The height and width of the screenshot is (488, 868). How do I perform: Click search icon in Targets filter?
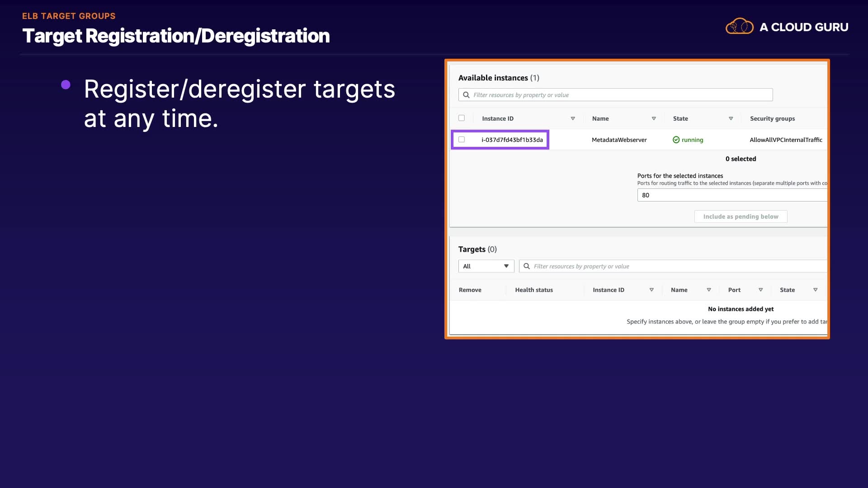pyautogui.click(x=527, y=266)
